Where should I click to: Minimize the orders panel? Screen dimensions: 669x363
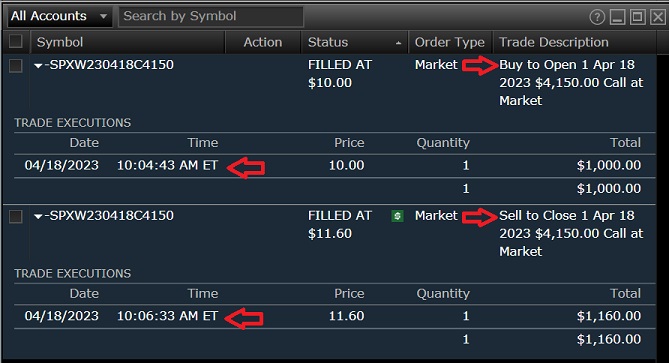617,17
